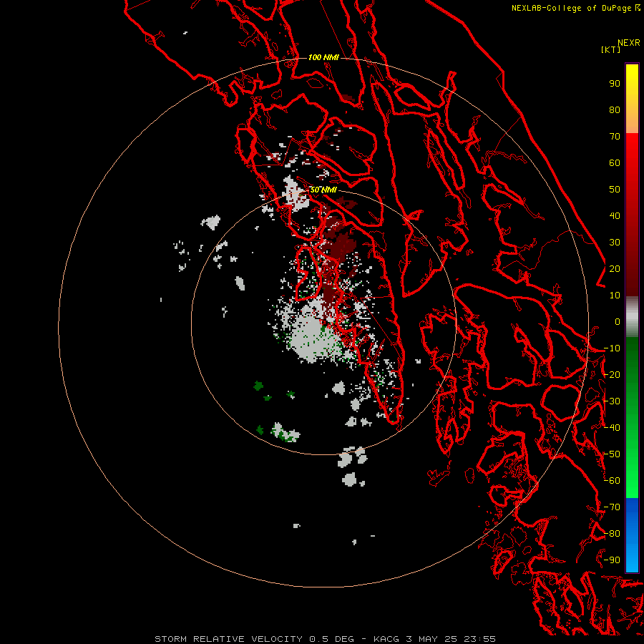Image resolution: width=644 pixels, height=644 pixels.
Task: Click the "90" scale value
Action: pyautogui.click(x=615, y=84)
